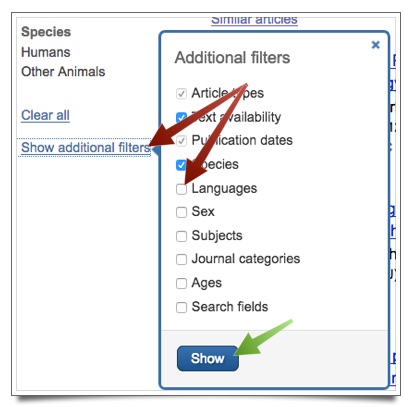
Task: Open the Show additional filters link
Action: click(x=86, y=147)
